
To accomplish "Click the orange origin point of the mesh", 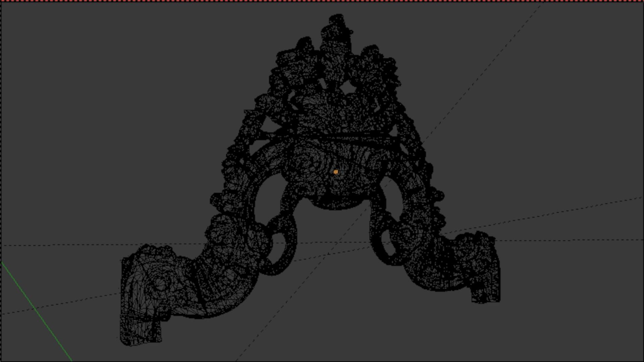I will (x=336, y=172).
